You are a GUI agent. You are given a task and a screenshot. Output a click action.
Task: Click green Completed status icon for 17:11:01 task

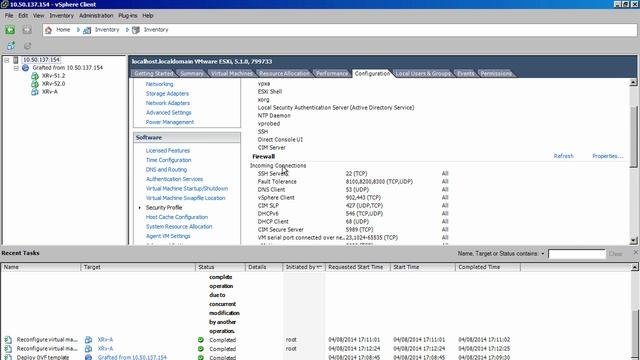[200, 340]
